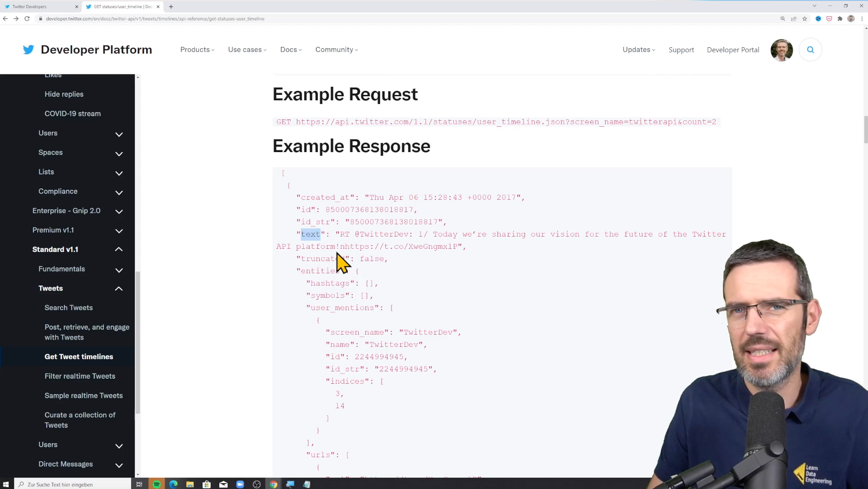
Task: Open the Chrome profile avatar
Action: point(851,19)
